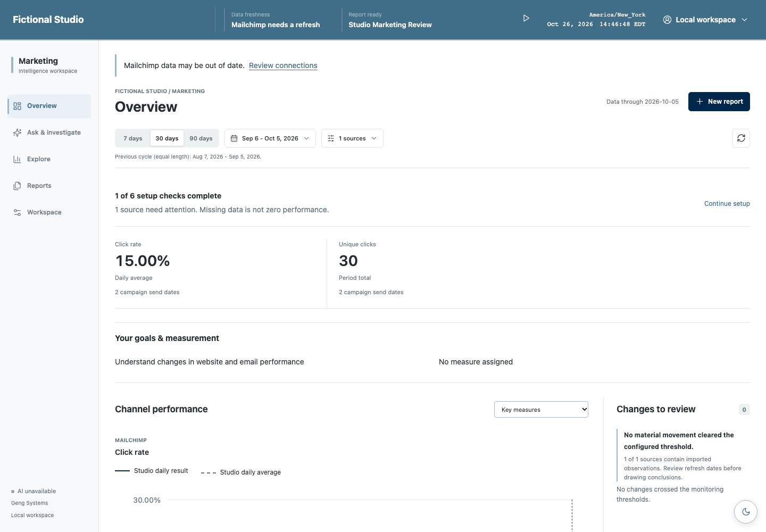The image size is (766, 532).
Task: Click the AI unavailable status indicator
Action: pos(34,492)
